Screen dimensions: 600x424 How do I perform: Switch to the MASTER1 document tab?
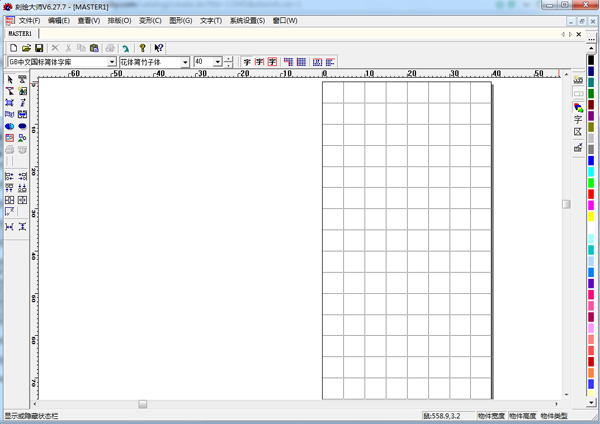tap(21, 33)
